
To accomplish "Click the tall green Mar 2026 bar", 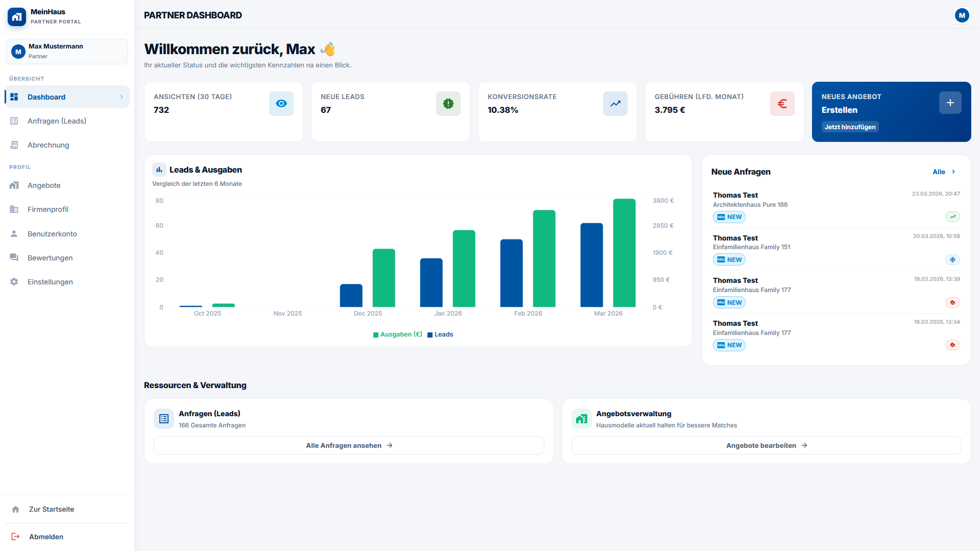I will tap(624, 253).
